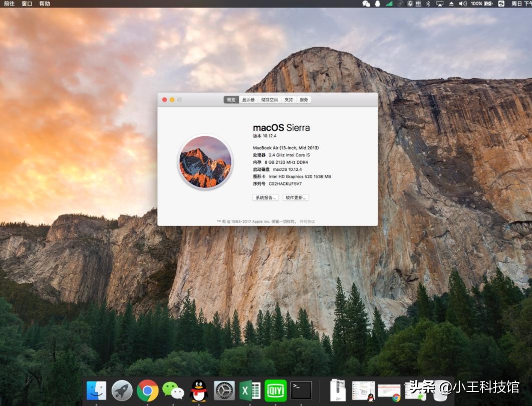Image resolution: width=532 pixels, height=406 pixels.
Task: Launch Launchpad rocket icon in Dock
Action: 122,390
